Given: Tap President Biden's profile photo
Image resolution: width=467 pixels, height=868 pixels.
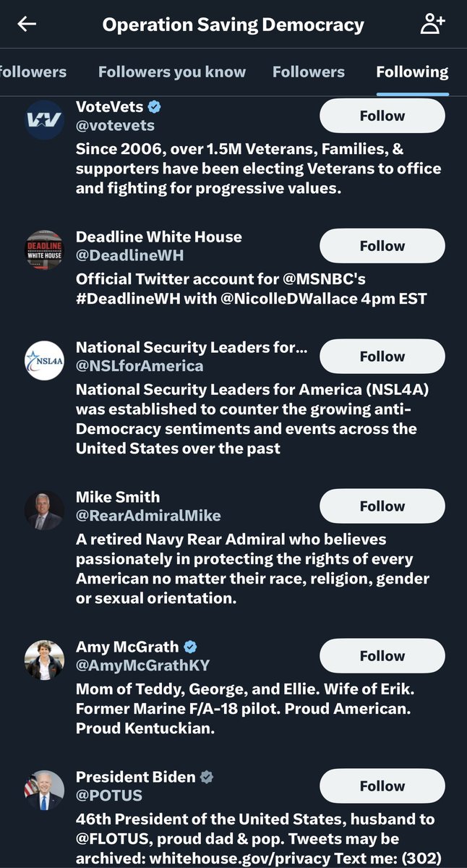Looking at the screenshot, I should coord(45,790).
